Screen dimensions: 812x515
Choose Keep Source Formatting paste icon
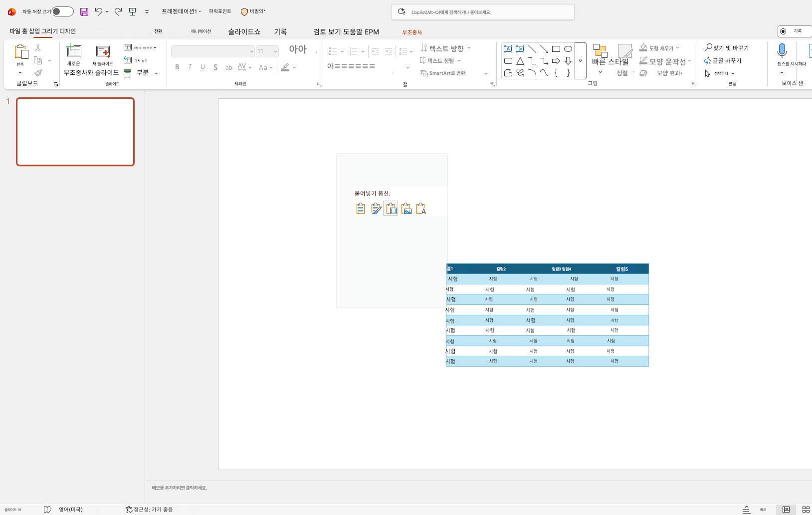point(376,209)
